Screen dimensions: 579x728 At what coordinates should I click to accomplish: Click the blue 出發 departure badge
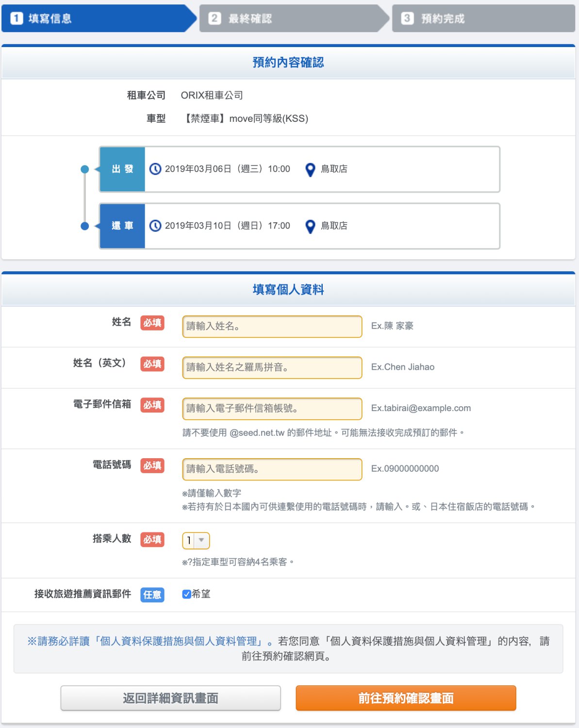pyautogui.click(x=122, y=169)
